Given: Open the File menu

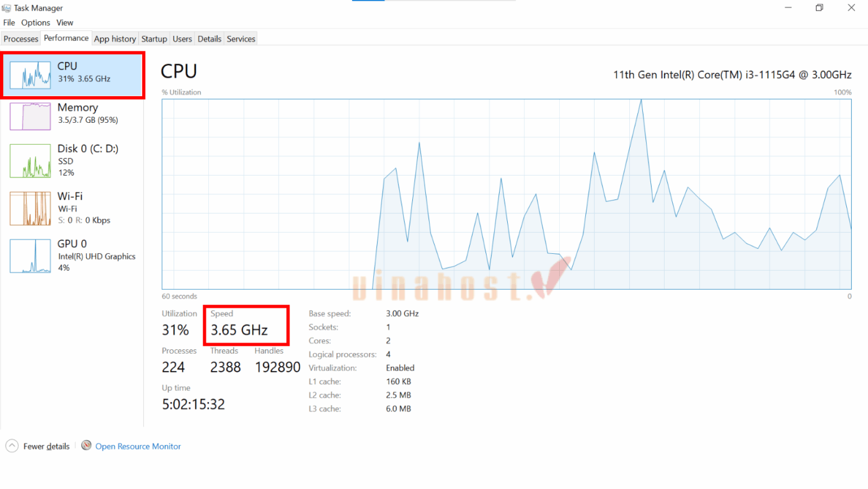Looking at the screenshot, I should click(x=9, y=23).
